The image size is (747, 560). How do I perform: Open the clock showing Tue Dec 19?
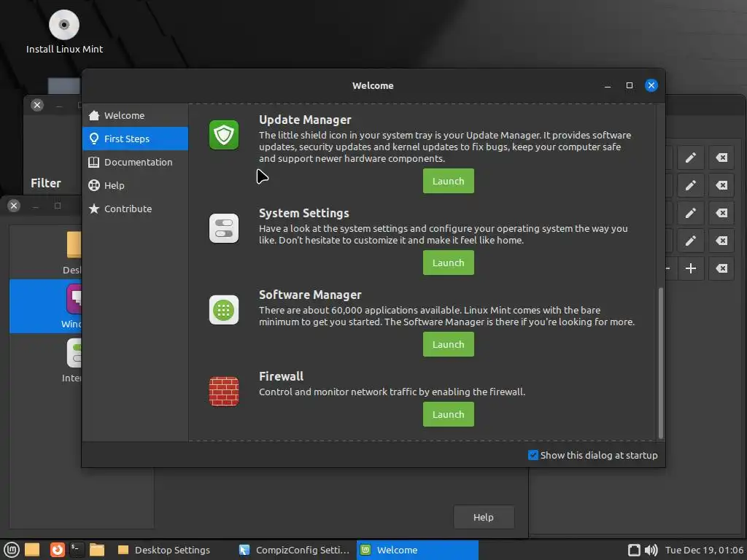click(704, 550)
